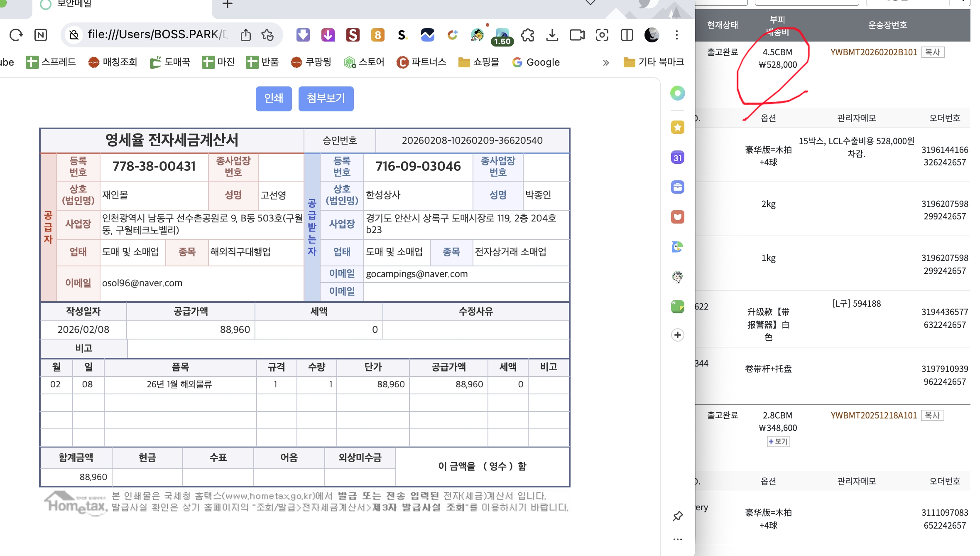
Task: Reload the page with the refresh icon
Action: (x=16, y=35)
